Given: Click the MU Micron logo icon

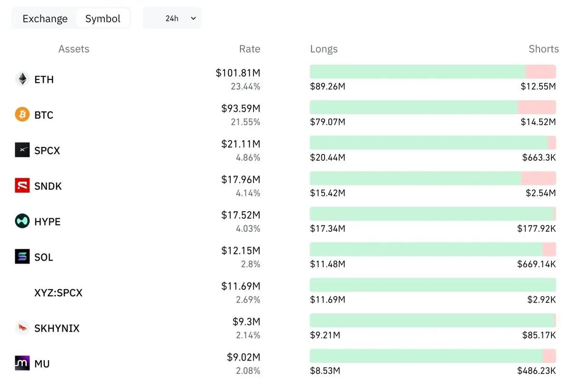Looking at the screenshot, I should click(x=22, y=363).
